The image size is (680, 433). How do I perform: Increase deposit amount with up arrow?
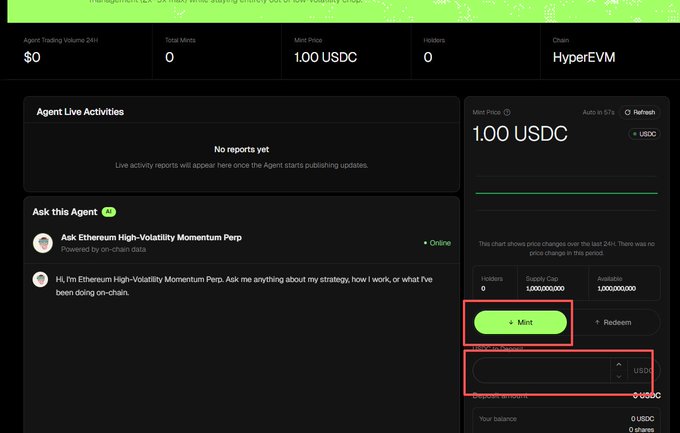click(x=619, y=364)
